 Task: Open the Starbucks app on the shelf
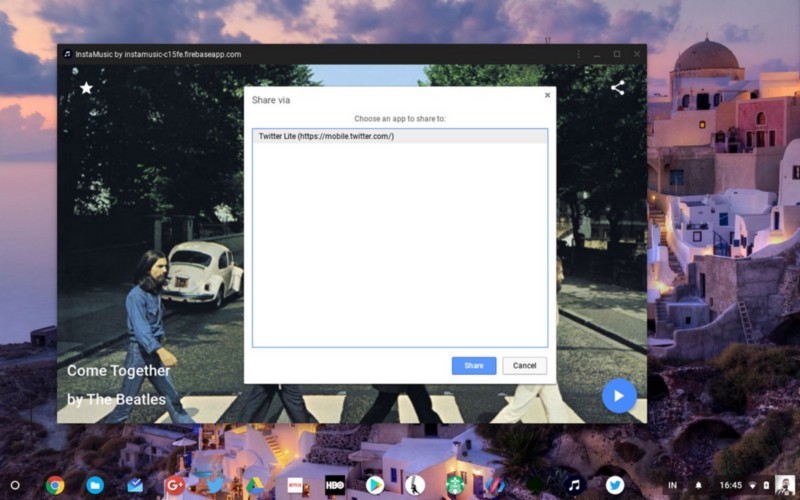(455, 485)
